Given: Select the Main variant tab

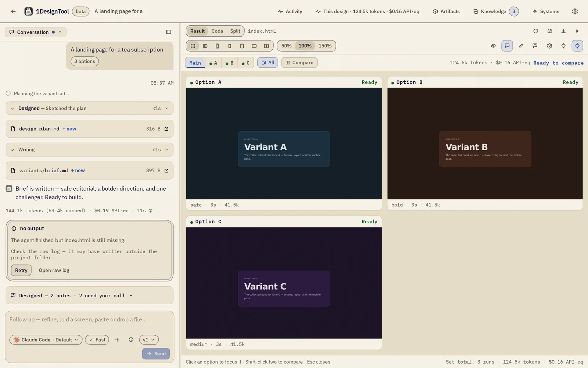Looking at the screenshot, I should [195, 63].
